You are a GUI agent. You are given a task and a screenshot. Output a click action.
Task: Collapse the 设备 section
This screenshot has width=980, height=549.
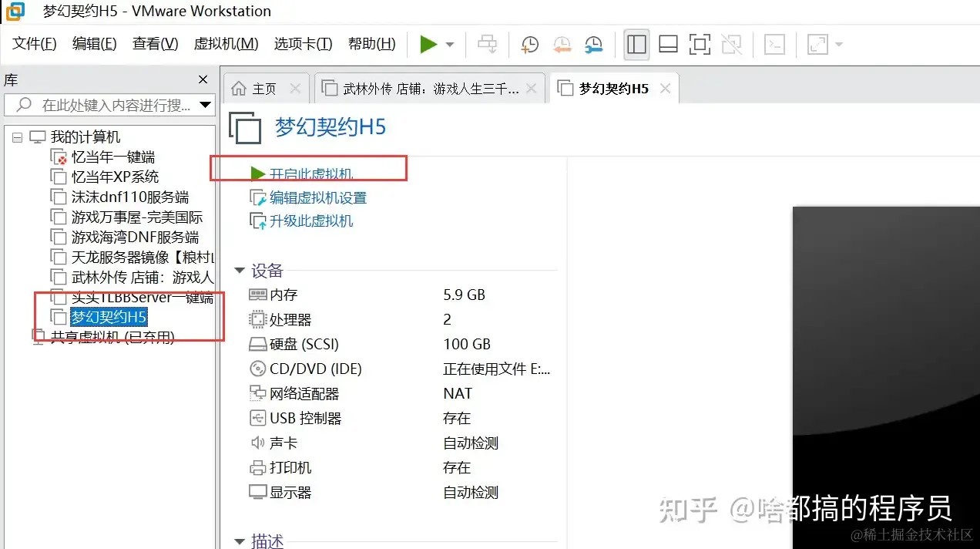tap(239, 271)
